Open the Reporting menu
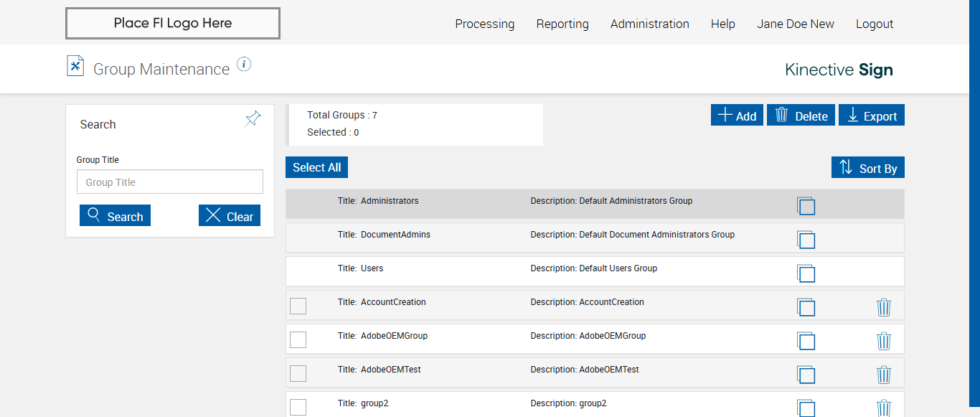The image size is (980, 417). pos(562,24)
